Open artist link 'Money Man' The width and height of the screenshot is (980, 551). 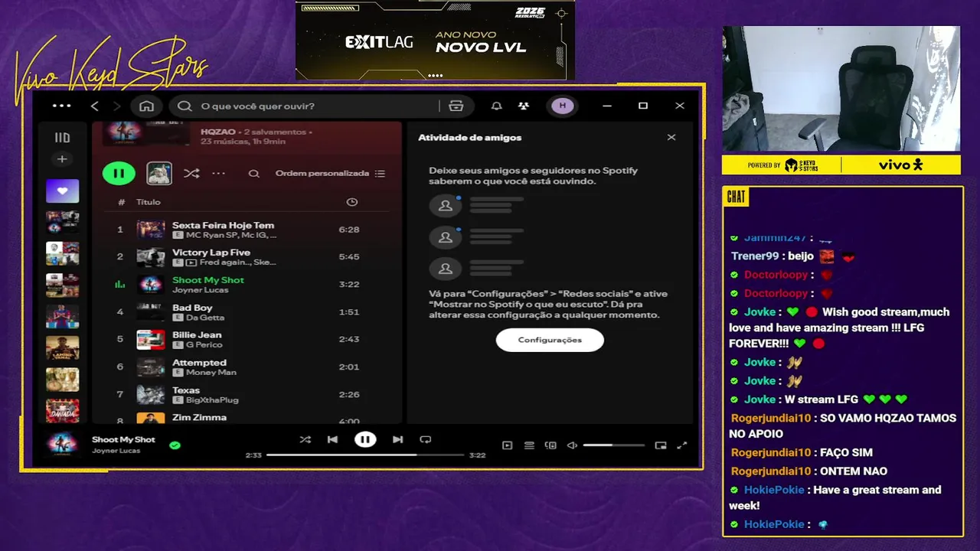click(211, 373)
